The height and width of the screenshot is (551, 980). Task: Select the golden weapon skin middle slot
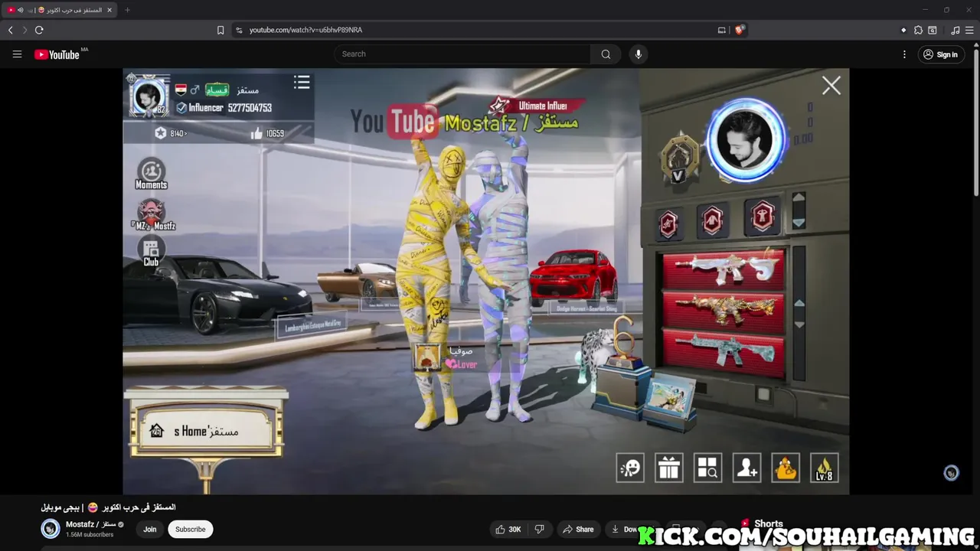724,310
